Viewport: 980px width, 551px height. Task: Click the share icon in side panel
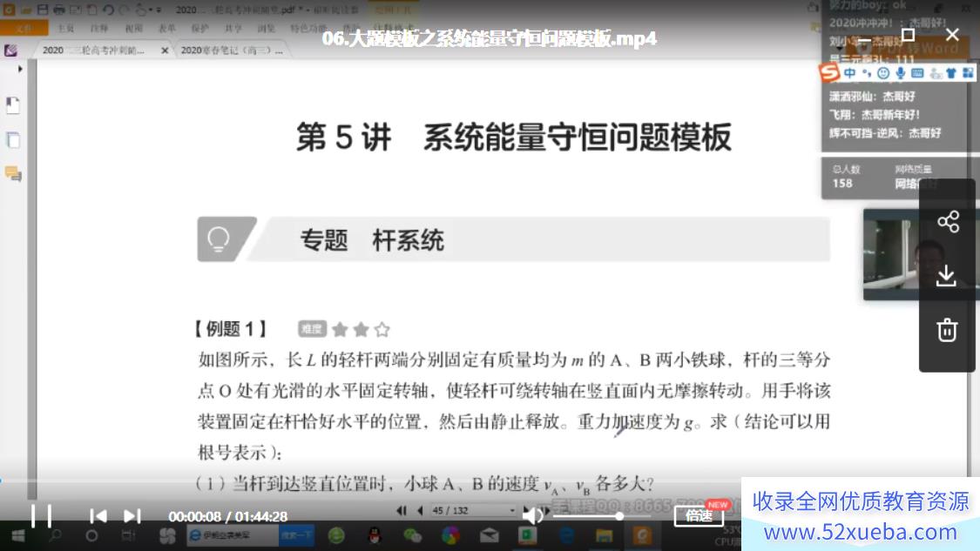coord(948,222)
